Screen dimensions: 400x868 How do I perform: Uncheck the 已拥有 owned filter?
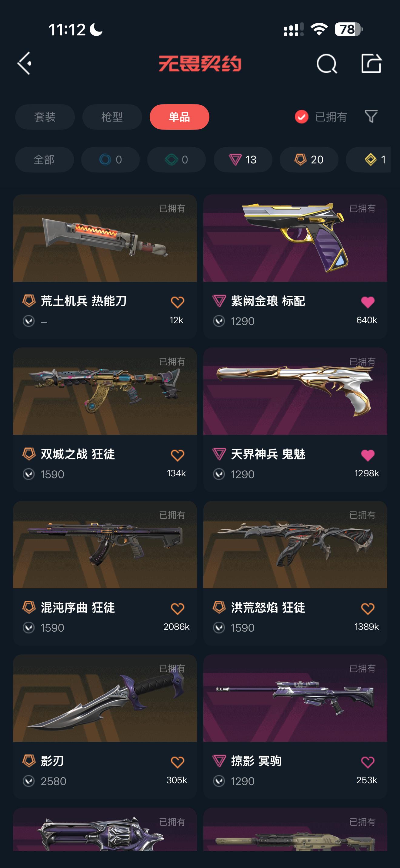(321, 117)
